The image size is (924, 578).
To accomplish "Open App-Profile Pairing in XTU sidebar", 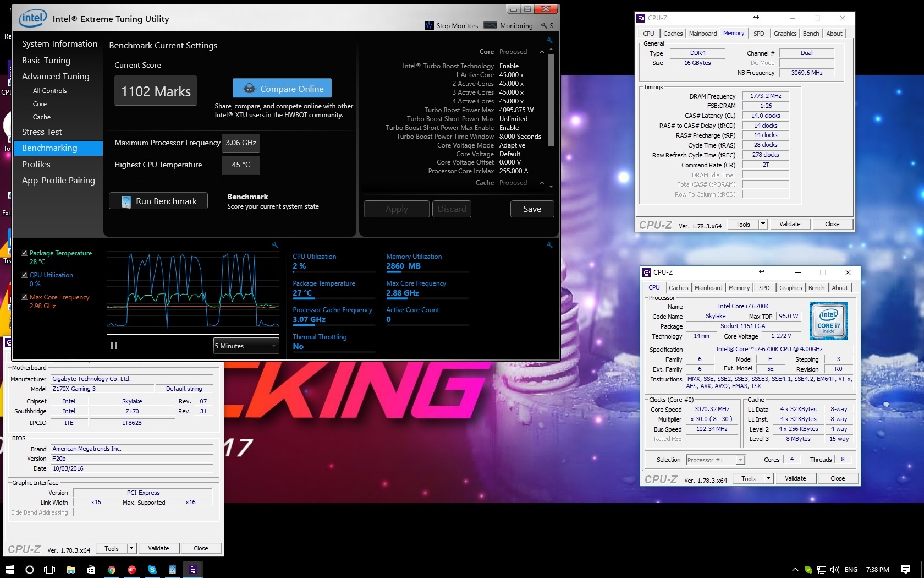I will click(58, 181).
